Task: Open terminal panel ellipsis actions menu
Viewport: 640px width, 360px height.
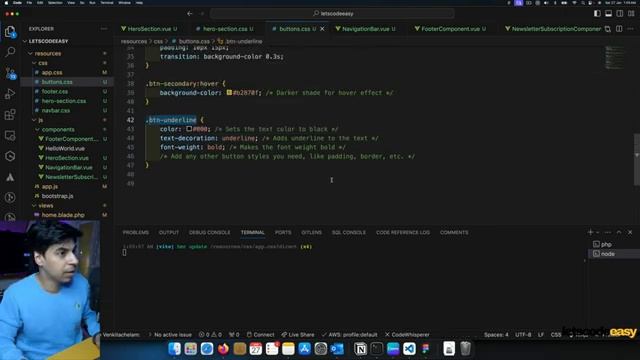Action: coord(608,232)
